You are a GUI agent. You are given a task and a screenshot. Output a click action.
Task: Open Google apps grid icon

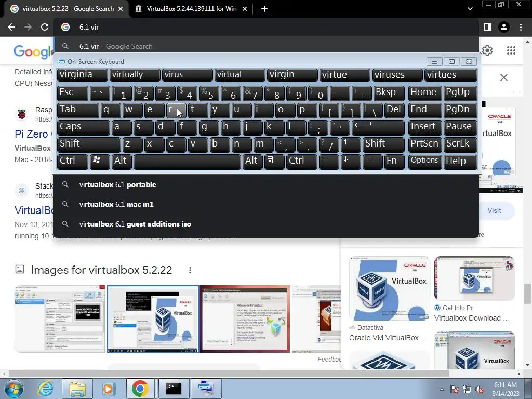coord(511,50)
